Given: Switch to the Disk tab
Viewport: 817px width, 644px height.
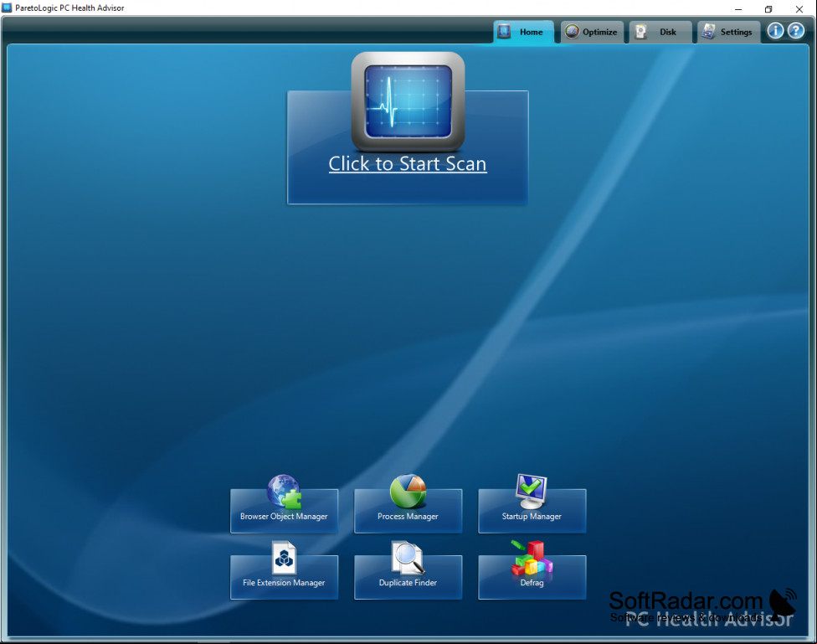Looking at the screenshot, I should tap(660, 32).
